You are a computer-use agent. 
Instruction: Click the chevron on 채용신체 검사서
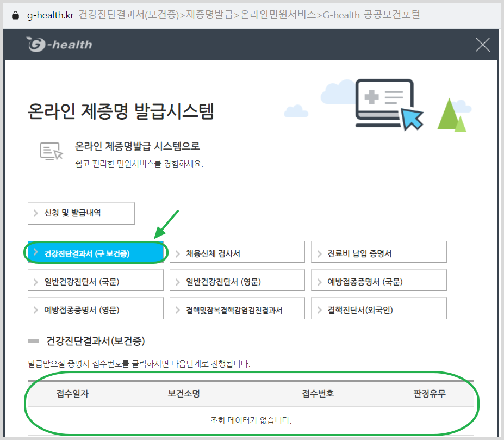[178, 254]
